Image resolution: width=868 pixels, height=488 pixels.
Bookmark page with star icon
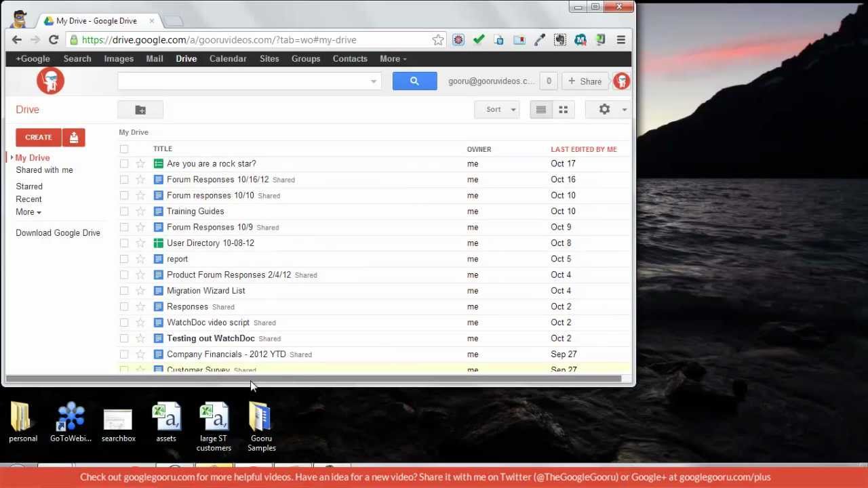click(438, 40)
